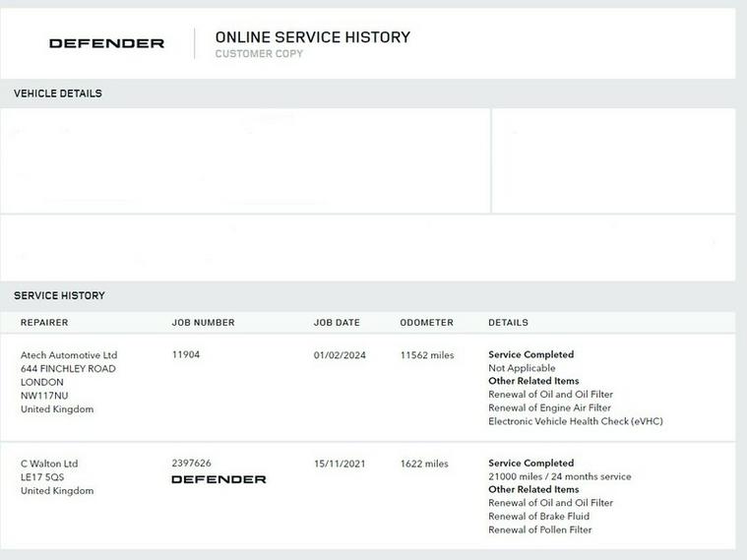The height and width of the screenshot is (560, 747).
Task: Select odometer reading 1622 miles
Action: [x=424, y=464]
